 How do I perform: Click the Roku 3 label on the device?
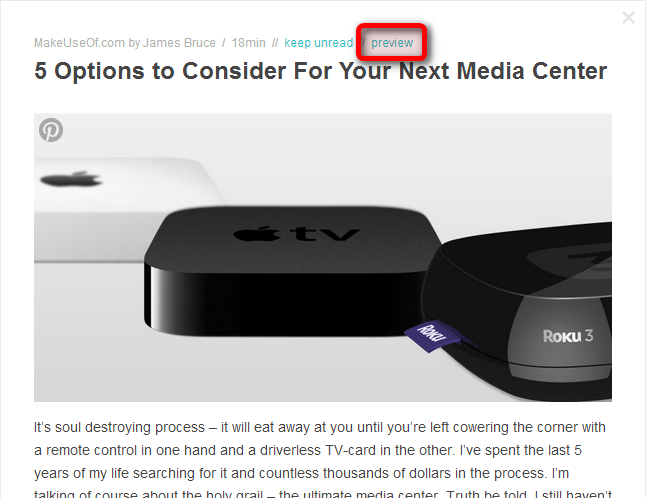[x=568, y=336]
